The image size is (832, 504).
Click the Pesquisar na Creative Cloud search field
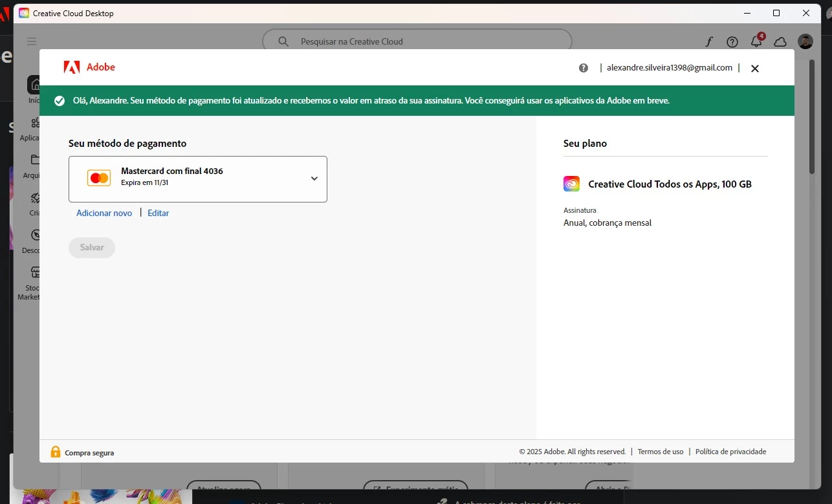[417, 41]
